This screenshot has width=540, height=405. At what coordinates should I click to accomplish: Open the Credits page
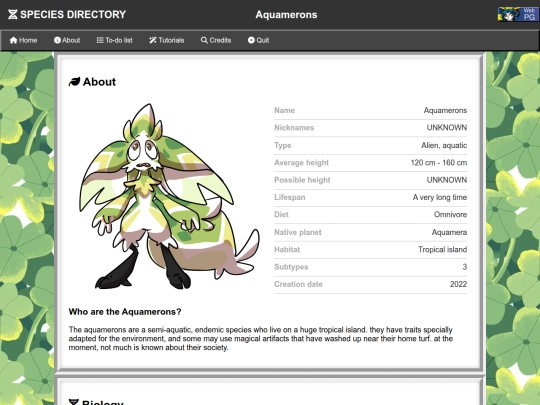pyautogui.click(x=216, y=40)
